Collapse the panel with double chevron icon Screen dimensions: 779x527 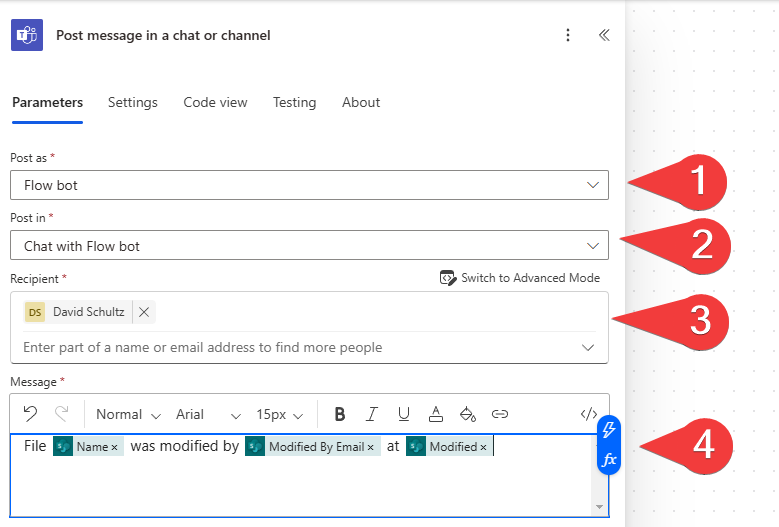pyautogui.click(x=604, y=35)
